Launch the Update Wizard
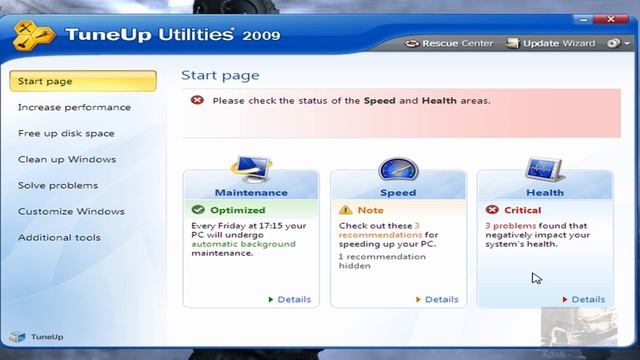This screenshot has width=640, height=360. [x=551, y=43]
